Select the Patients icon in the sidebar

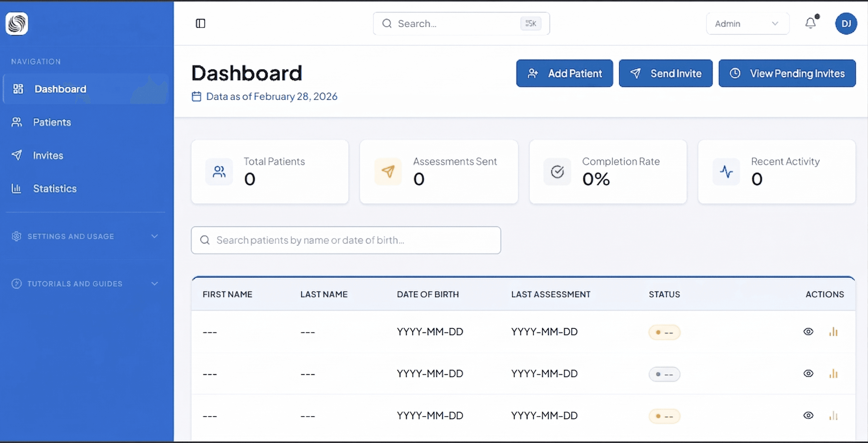coord(17,122)
